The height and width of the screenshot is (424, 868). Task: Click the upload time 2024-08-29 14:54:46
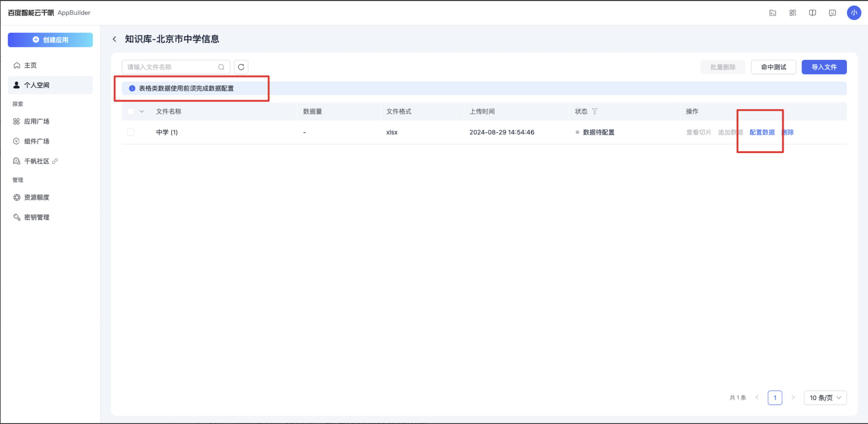pos(502,132)
